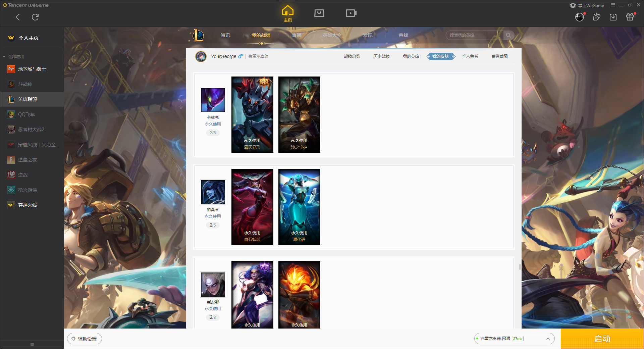Select 穿越火线 in the game list

coord(32,205)
